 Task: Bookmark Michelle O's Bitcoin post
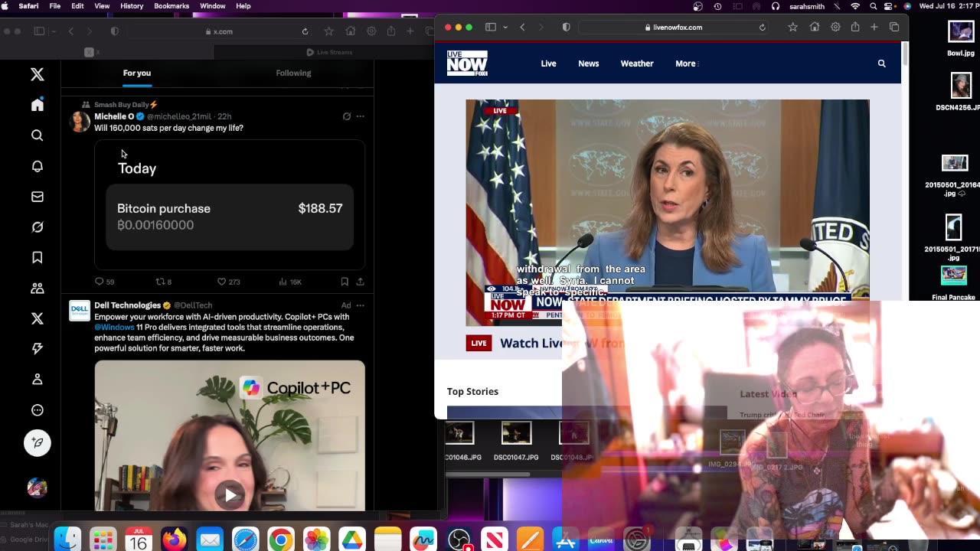[x=345, y=282]
